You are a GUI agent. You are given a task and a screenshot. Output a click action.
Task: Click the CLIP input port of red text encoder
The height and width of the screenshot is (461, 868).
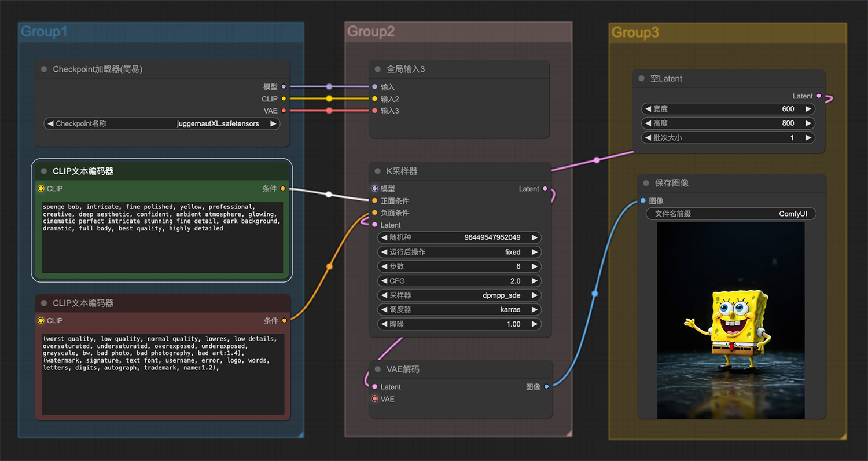click(41, 321)
